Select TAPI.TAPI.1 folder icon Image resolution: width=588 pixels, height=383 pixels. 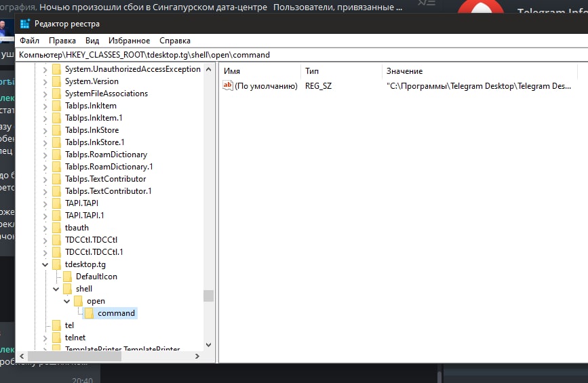56,216
